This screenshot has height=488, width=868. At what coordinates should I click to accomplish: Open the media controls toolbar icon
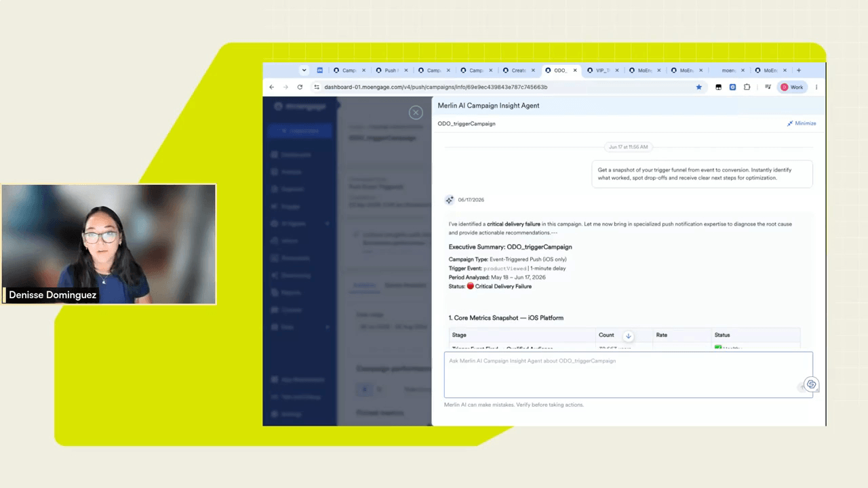pos(768,87)
